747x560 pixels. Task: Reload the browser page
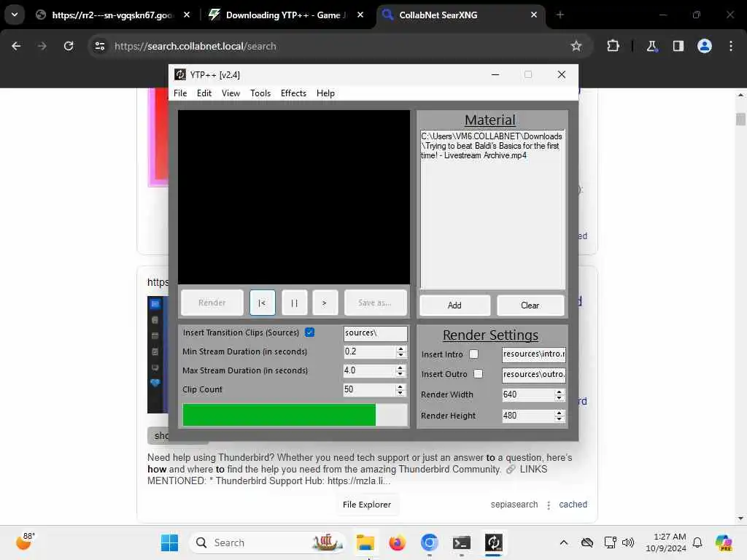[x=69, y=46]
